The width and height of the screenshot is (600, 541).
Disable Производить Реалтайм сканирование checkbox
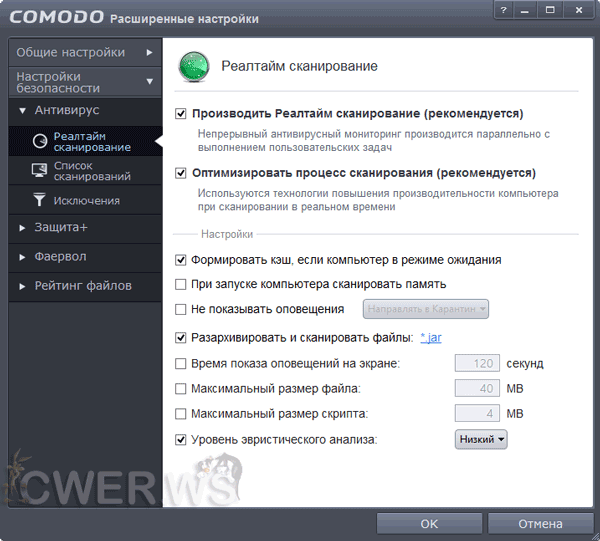[x=181, y=114]
